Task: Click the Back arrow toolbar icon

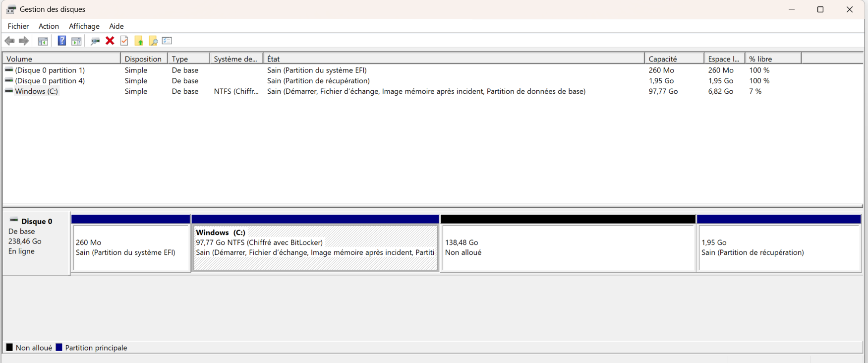Action: pos(9,41)
